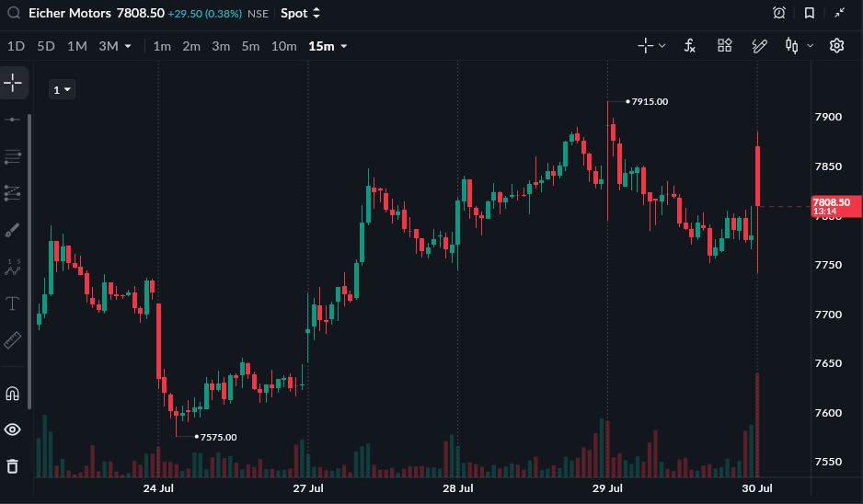
Task: Click the NSE exchange label
Action: [259, 14]
